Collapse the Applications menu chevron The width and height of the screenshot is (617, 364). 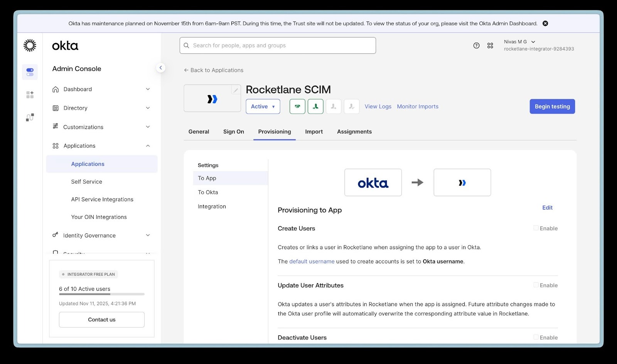click(x=148, y=146)
